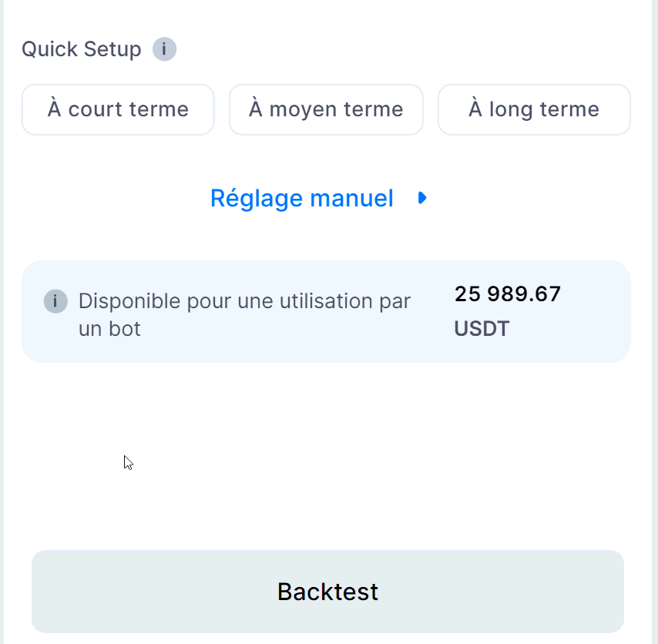Pick the À long terme preset
Viewport: 658px width, 644px height.
point(534,109)
